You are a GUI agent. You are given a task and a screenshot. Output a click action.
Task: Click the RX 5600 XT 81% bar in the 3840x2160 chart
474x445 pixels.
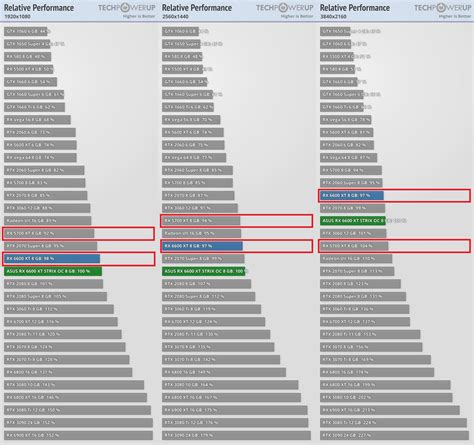click(347, 132)
